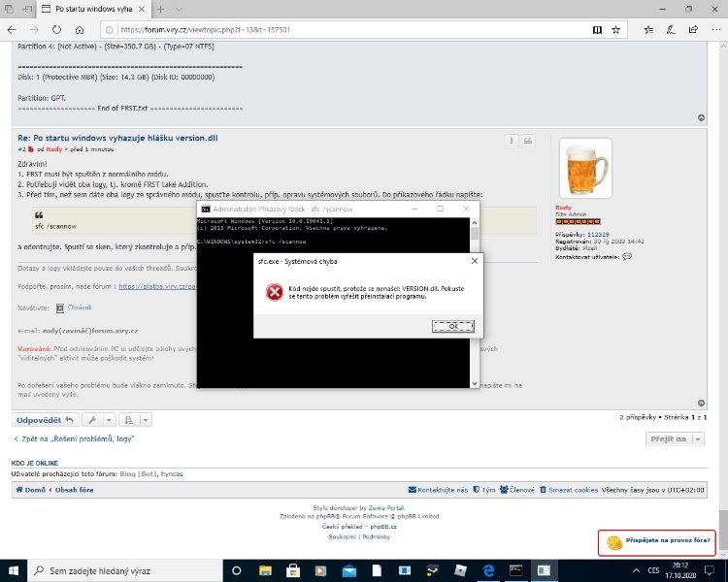
Task: Click the report post exclamation icon
Action: [x=512, y=141]
